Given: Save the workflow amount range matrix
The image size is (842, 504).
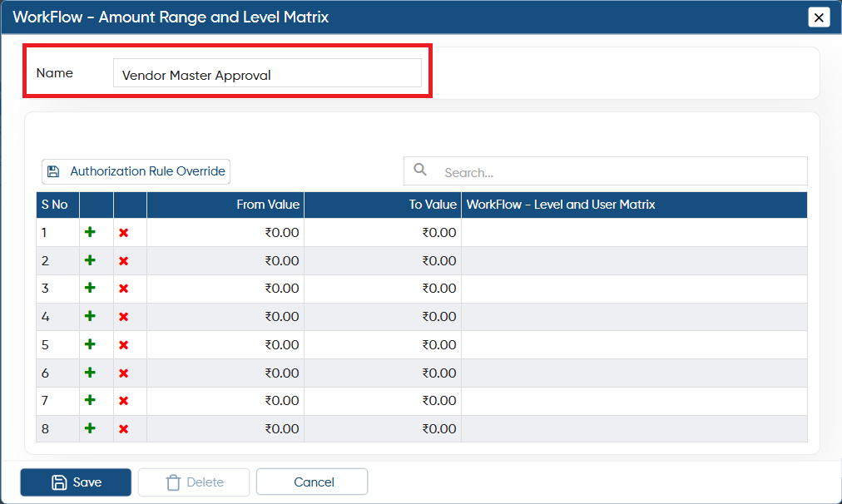Looking at the screenshot, I should 76,482.
